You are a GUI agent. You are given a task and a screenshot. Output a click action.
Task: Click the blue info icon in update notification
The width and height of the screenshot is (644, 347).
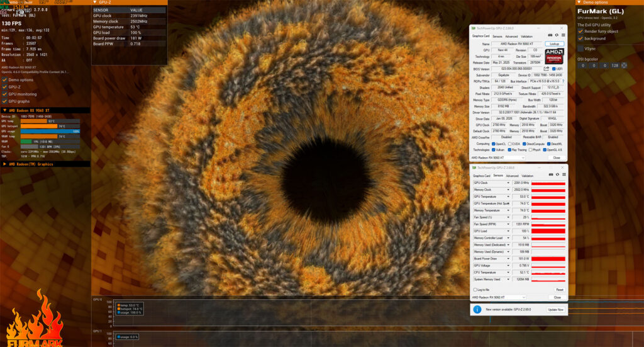point(477,310)
